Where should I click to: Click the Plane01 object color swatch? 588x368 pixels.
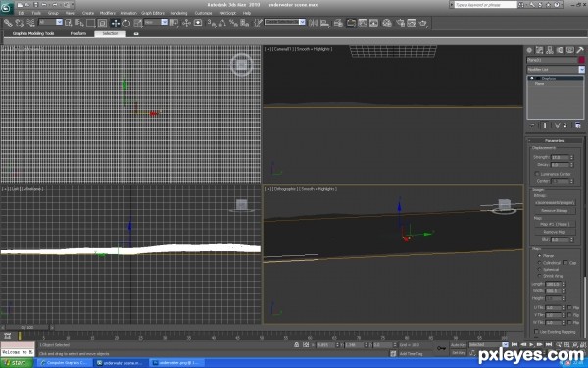pos(581,60)
